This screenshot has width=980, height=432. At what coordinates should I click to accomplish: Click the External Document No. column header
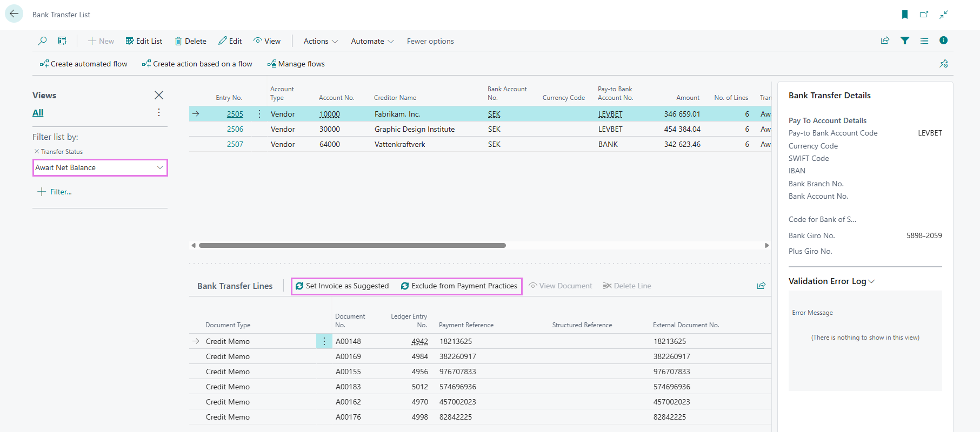click(686, 325)
